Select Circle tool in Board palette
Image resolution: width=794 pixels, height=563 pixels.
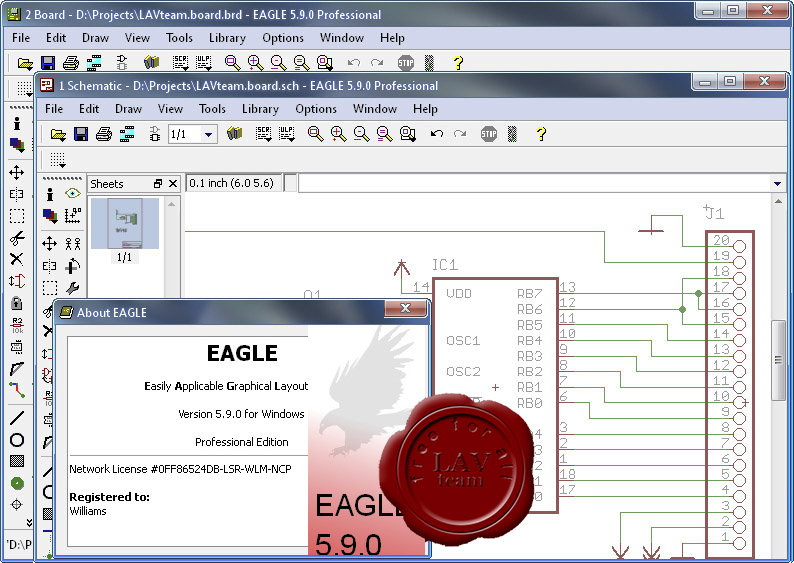pos(17,439)
